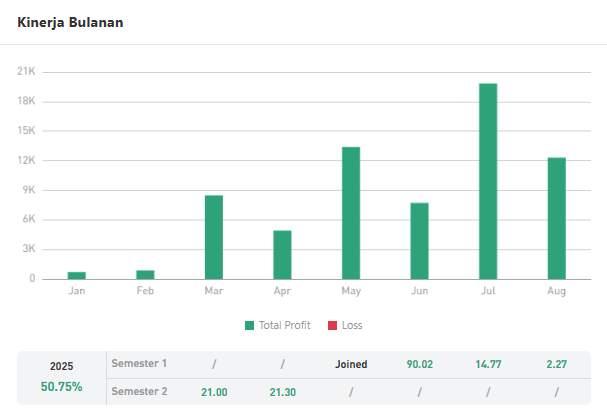Click the 21.30 value in Semester 2

pos(283,392)
